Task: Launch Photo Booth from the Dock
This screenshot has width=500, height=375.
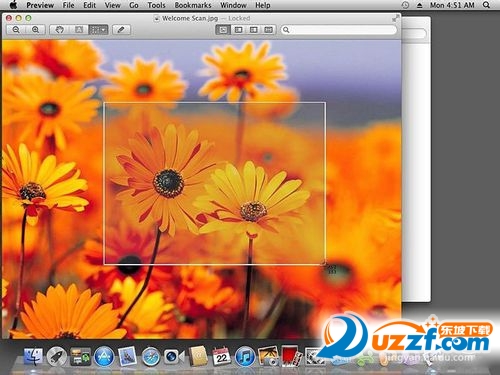Action: coord(292,356)
